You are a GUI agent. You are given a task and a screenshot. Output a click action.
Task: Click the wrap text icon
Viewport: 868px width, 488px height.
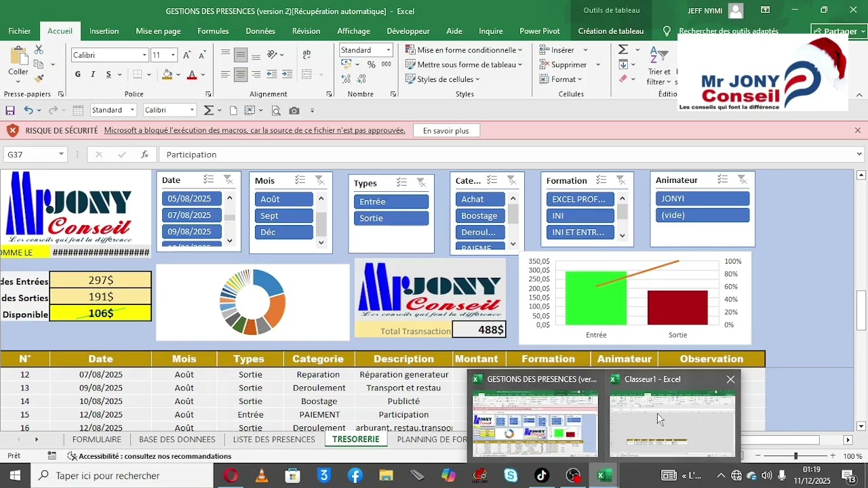point(307,54)
